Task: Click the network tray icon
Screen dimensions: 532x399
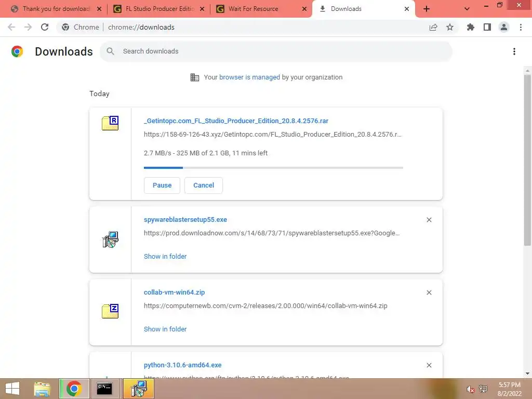Action: pyautogui.click(x=483, y=389)
